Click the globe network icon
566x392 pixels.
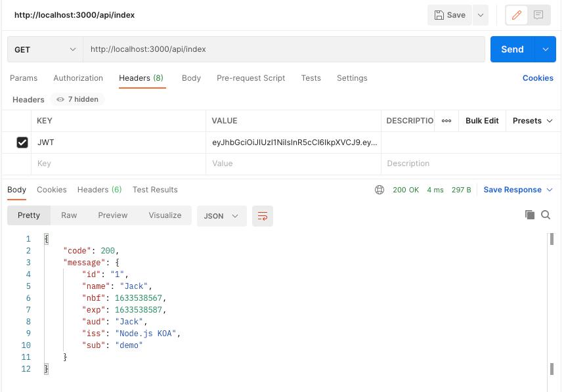380,190
